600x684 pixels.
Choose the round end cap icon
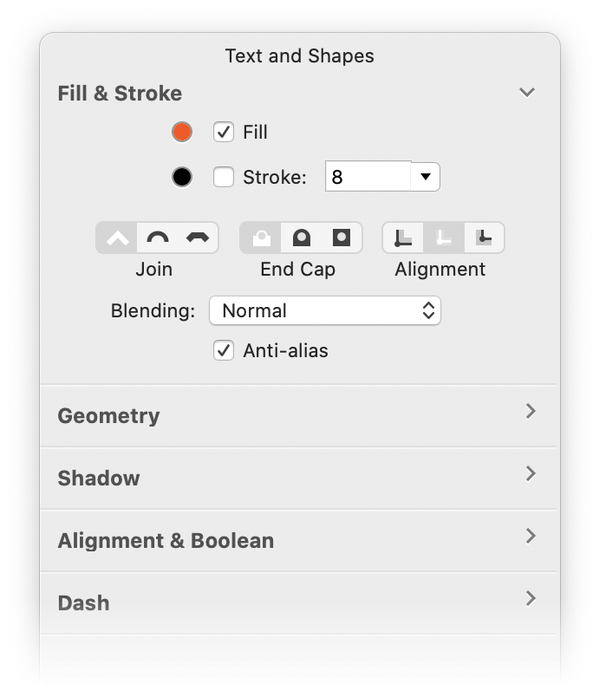click(x=301, y=238)
